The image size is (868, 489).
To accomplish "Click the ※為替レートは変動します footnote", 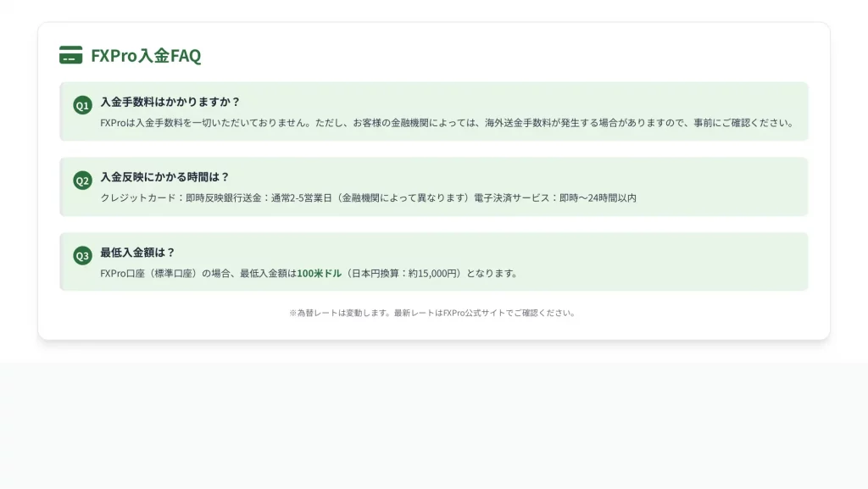I will coord(339,313).
